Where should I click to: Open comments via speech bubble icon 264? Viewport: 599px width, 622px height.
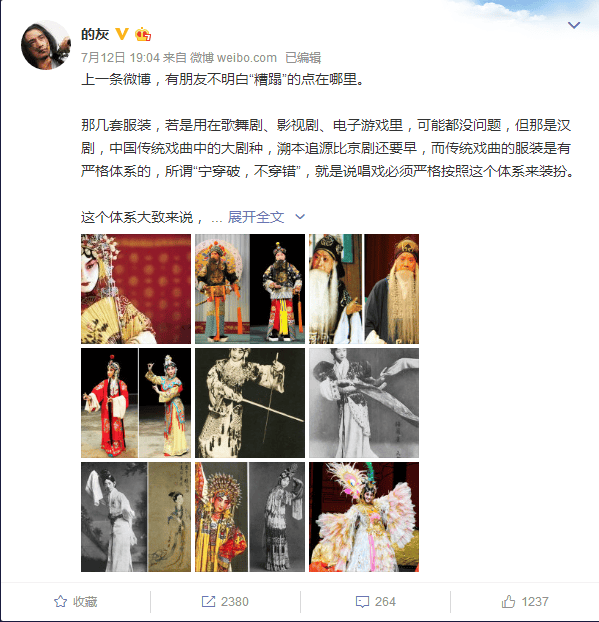point(362,602)
